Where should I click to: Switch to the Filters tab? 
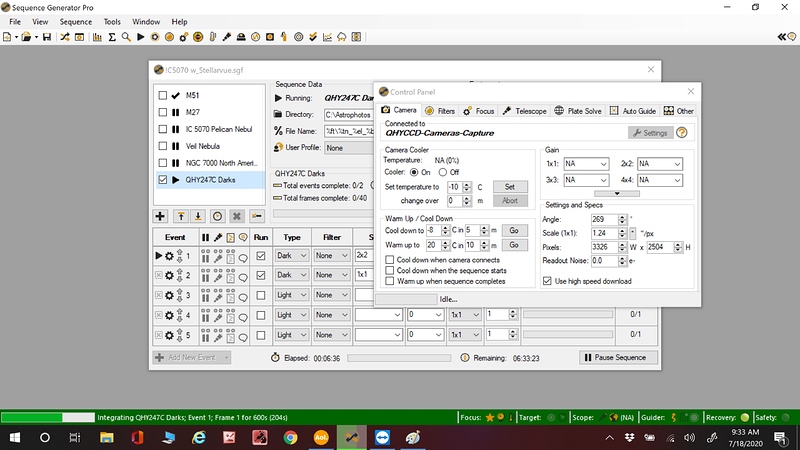point(440,111)
